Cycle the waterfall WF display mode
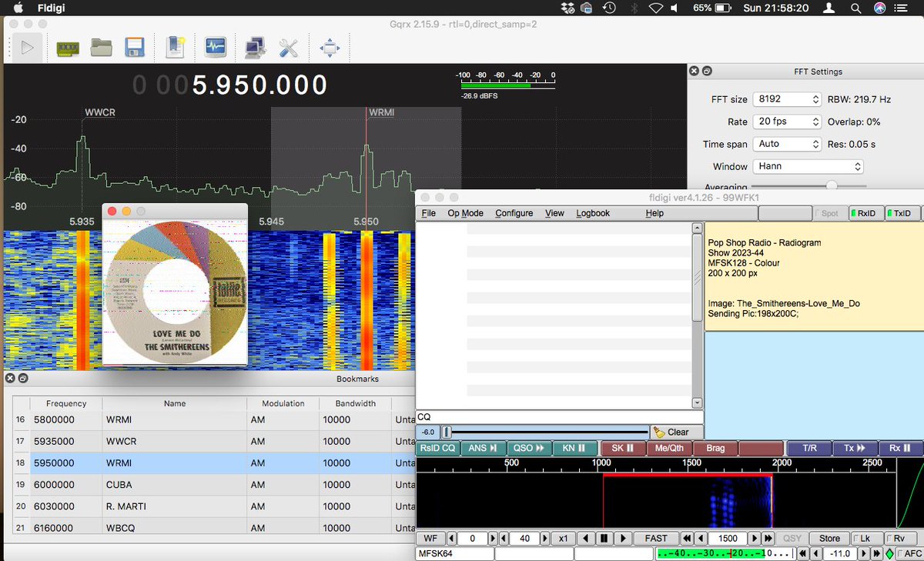This screenshot has height=561, width=924. coord(430,539)
